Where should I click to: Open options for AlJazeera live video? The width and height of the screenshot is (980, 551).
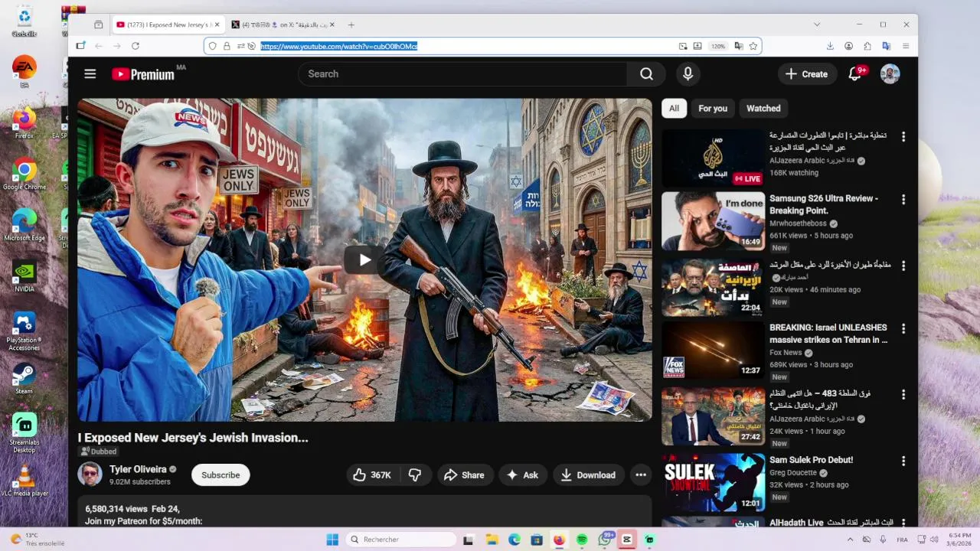coord(903,137)
